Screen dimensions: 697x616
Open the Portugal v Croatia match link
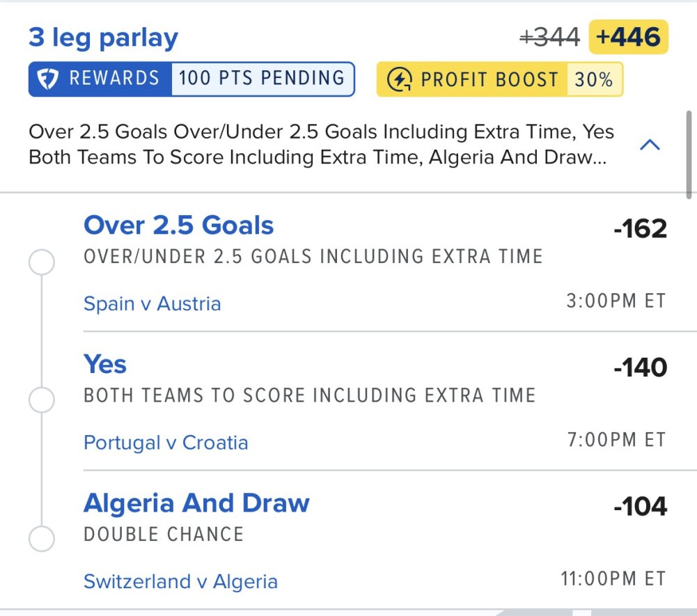click(x=166, y=443)
